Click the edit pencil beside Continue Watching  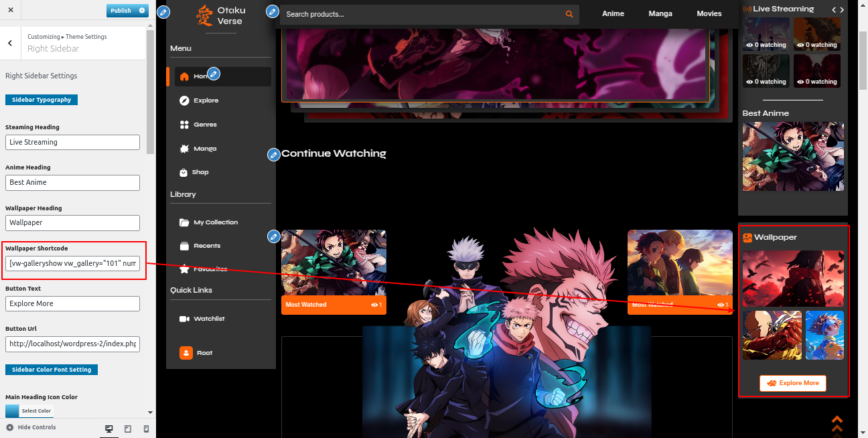[x=273, y=155]
